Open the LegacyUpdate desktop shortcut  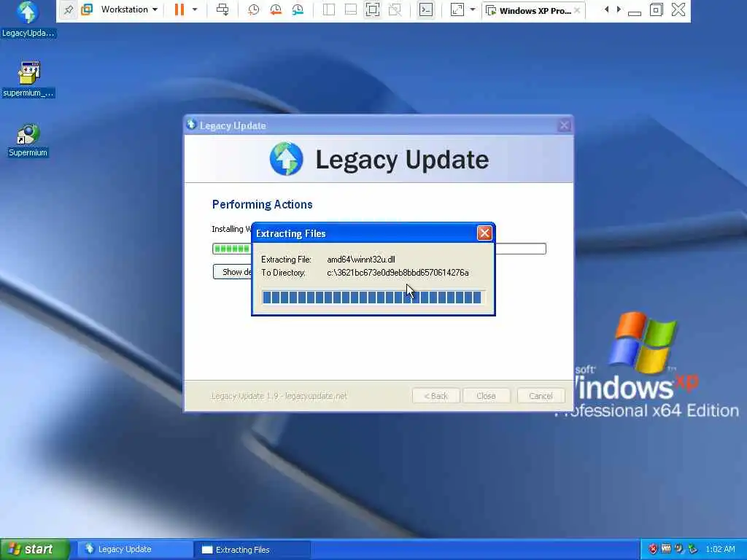[x=28, y=19]
